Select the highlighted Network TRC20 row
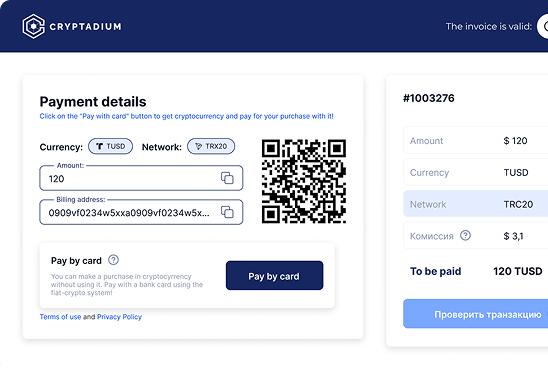Image resolution: width=548 pixels, height=370 pixels. (476, 204)
